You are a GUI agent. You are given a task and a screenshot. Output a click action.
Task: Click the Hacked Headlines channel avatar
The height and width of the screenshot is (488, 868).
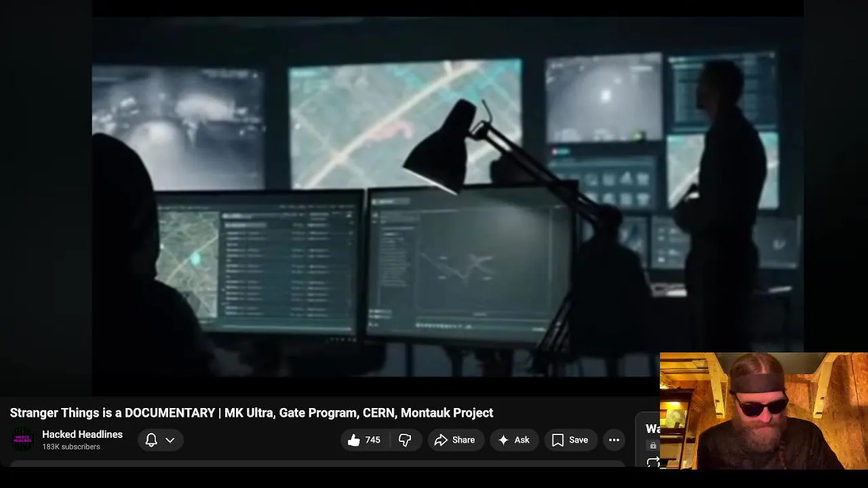point(22,440)
